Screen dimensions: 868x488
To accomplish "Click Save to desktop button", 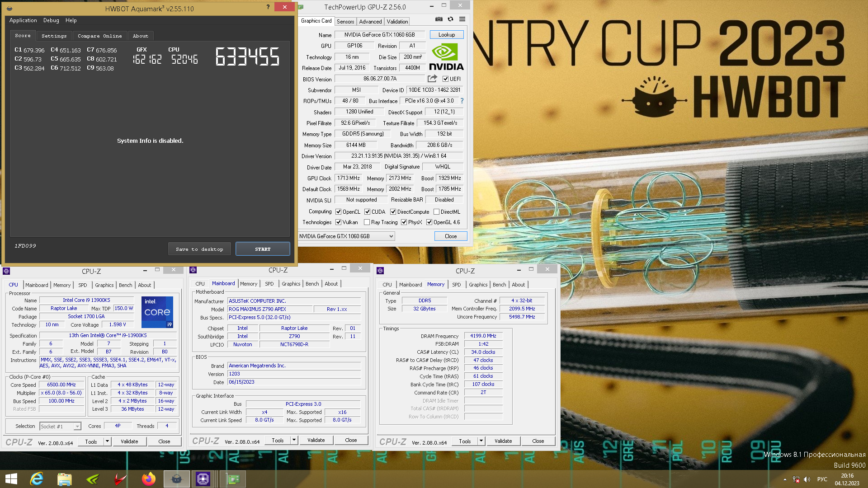I will pyautogui.click(x=199, y=249).
